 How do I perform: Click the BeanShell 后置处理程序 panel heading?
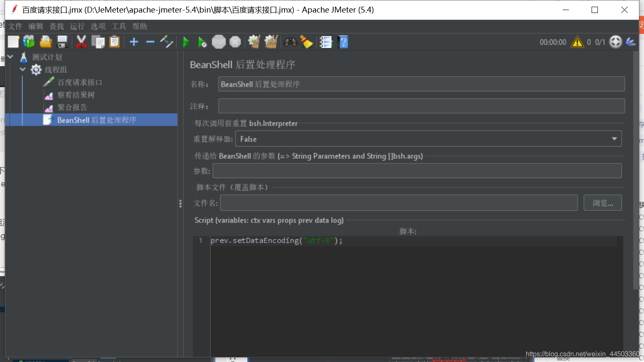(242, 65)
